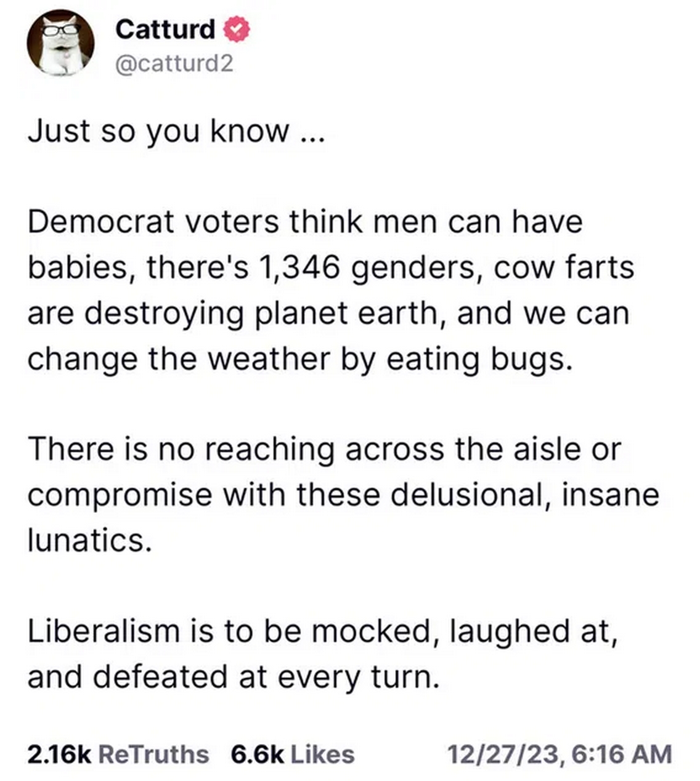Image resolution: width=700 pixels, height=781 pixels.
Task: Click the "and defeated at every turn." line
Action: [x=234, y=677]
